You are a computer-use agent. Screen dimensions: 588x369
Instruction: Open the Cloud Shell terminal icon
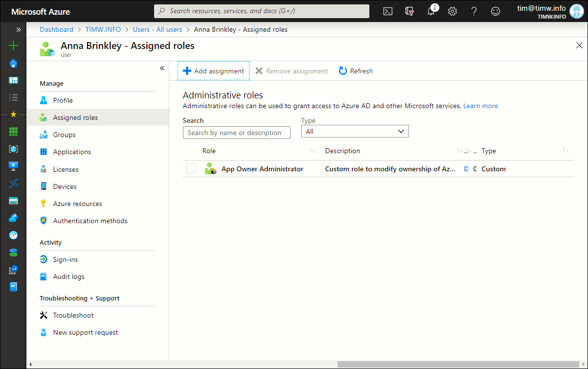click(388, 11)
